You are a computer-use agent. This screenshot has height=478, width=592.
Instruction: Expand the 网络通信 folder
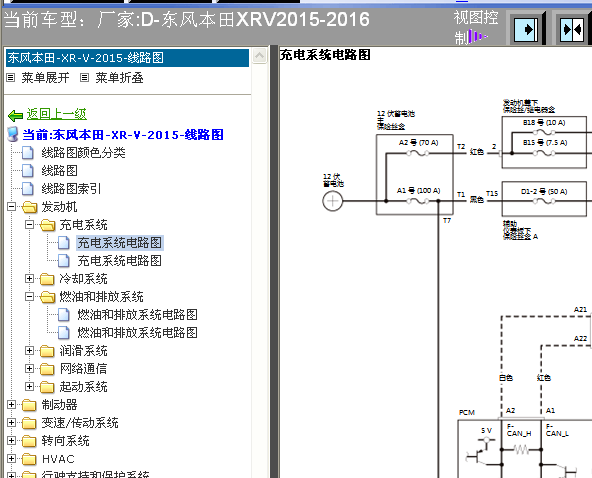29,369
